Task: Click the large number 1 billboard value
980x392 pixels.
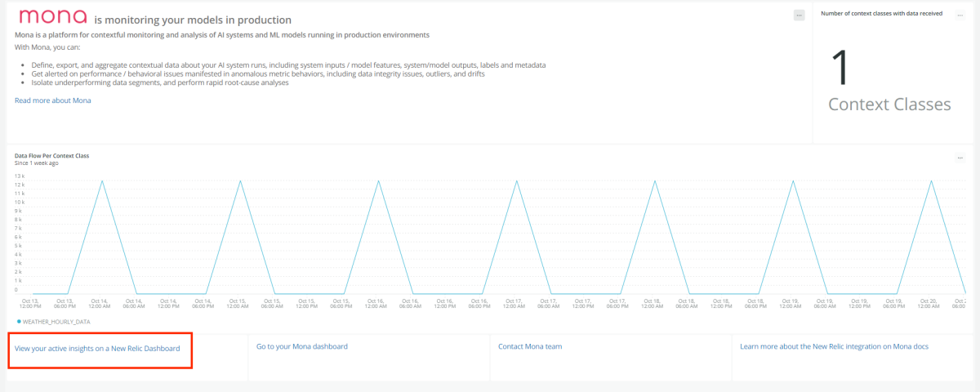Action: pos(842,69)
